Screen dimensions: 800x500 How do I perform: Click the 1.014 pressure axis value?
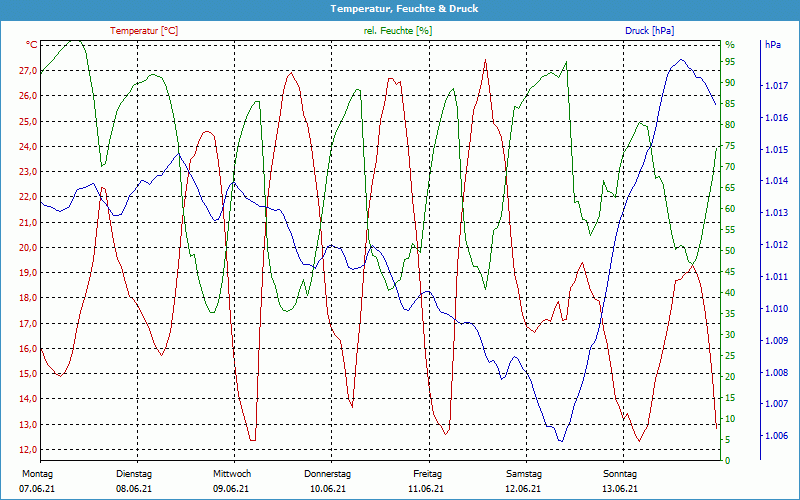click(x=777, y=181)
